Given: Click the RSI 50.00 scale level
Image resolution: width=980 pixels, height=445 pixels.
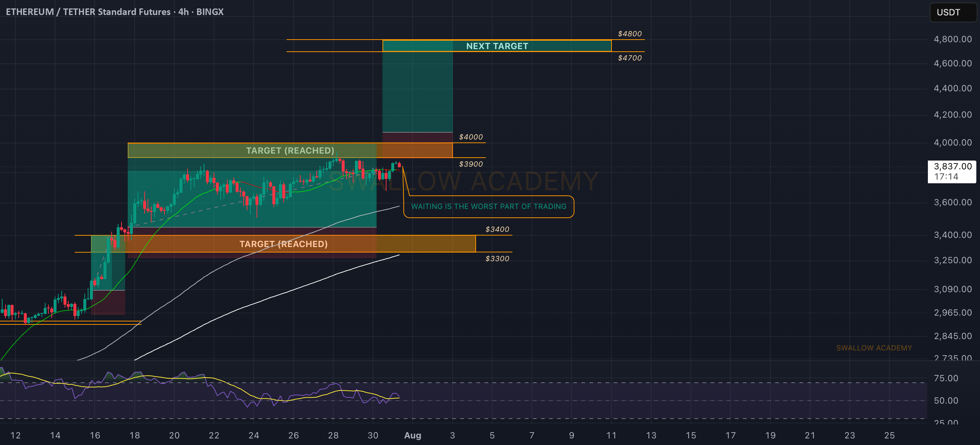Looking at the screenshot, I should [x=946, y=400].
